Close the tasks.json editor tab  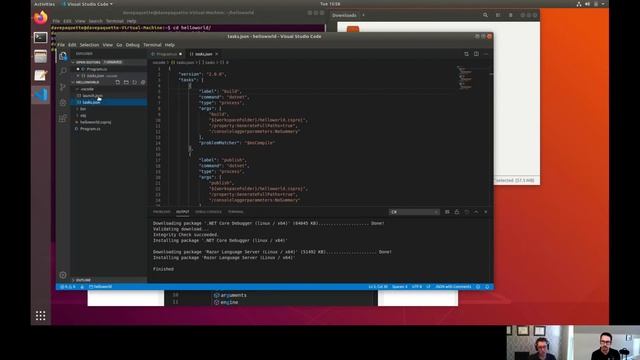tap(217, 54)
